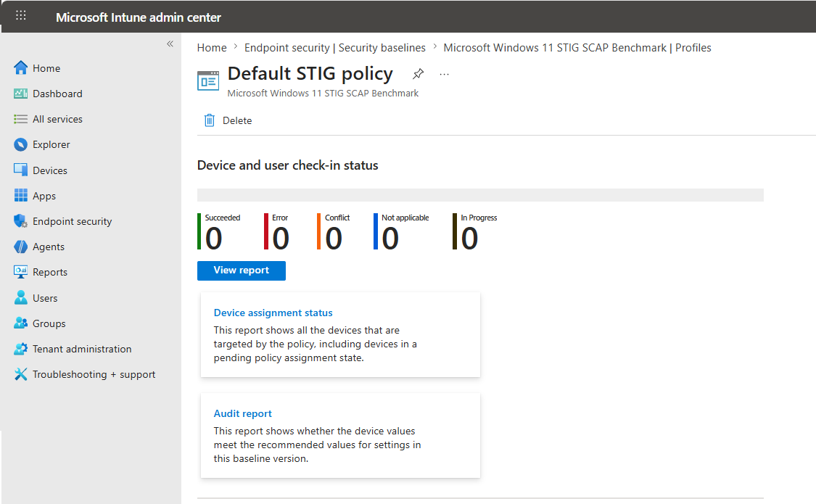816x504 pixels.
Task: Open Devices in the sidebar
Action: [x=50, y=170]
